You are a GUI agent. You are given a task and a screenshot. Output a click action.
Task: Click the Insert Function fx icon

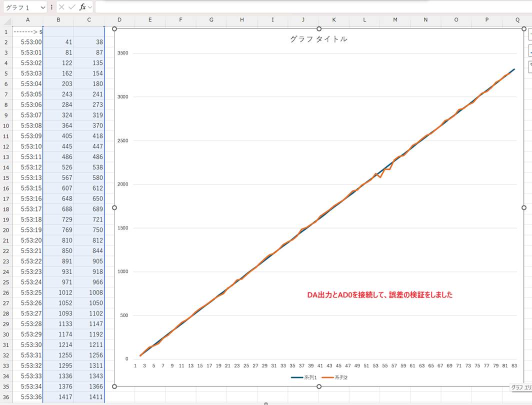82,7
